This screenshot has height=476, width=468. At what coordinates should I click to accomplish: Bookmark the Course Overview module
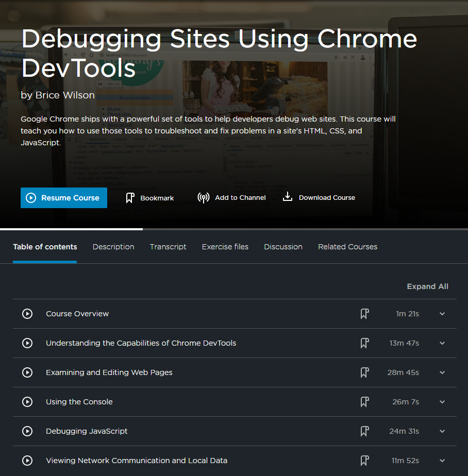[364, 314]
